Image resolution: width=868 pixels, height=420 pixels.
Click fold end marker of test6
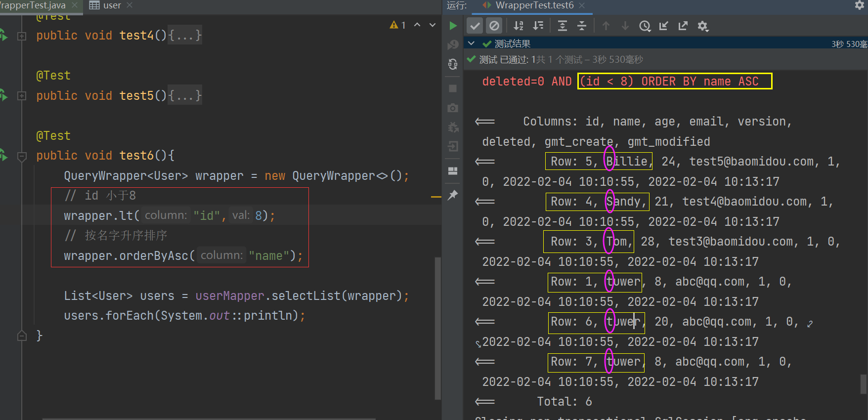click(22, 336)
